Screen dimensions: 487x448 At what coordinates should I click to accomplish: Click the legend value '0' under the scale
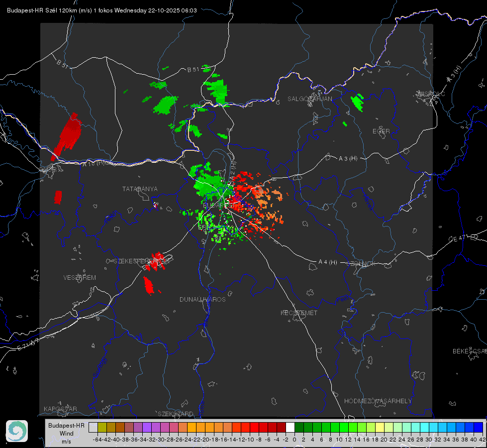[x=294, y=440]
